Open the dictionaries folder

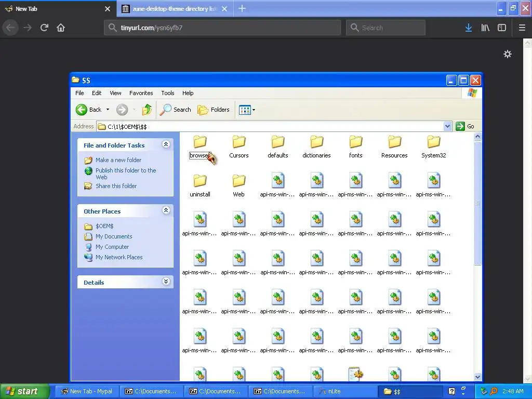[x=316, y=147]
